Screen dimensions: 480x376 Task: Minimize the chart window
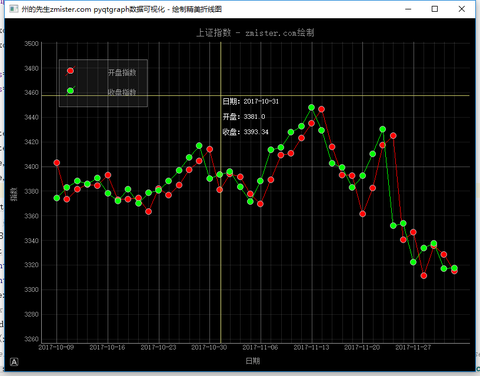pos(408,9)
